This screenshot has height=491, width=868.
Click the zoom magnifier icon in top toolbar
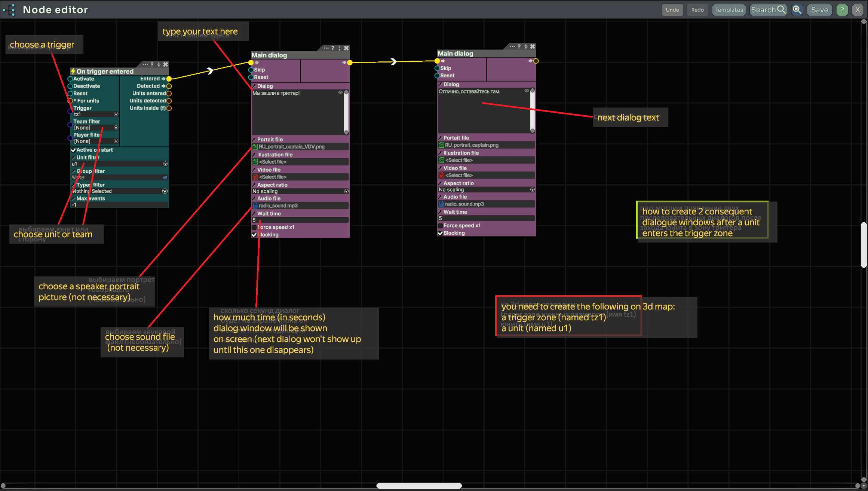[x=797, y=10]
